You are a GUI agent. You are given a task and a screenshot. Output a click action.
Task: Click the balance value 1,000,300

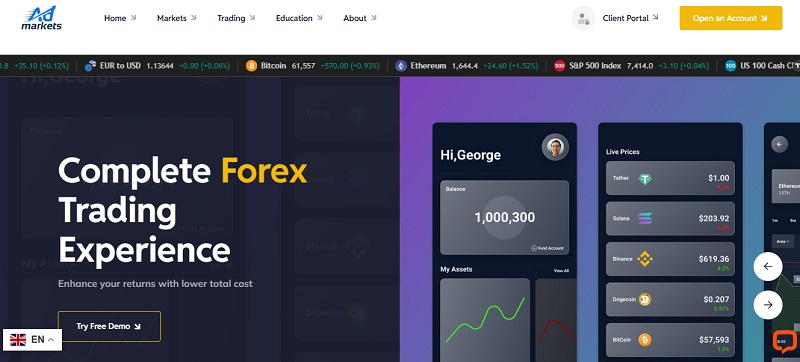pos(505,218)
